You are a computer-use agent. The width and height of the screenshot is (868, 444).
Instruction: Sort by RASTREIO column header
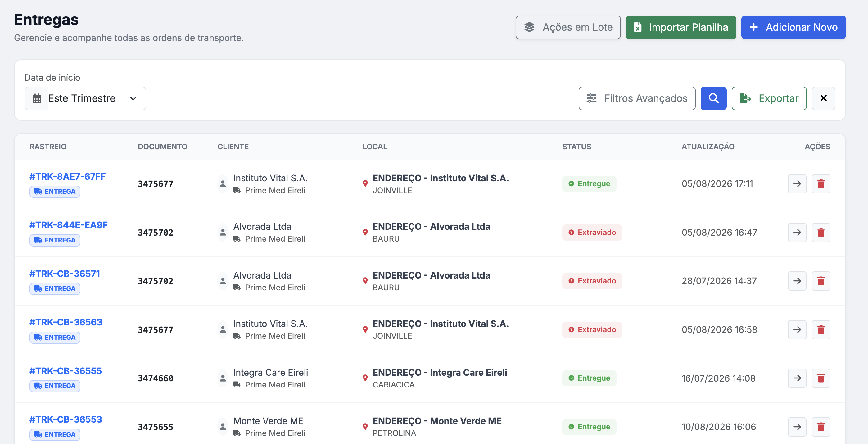[48, 147]
